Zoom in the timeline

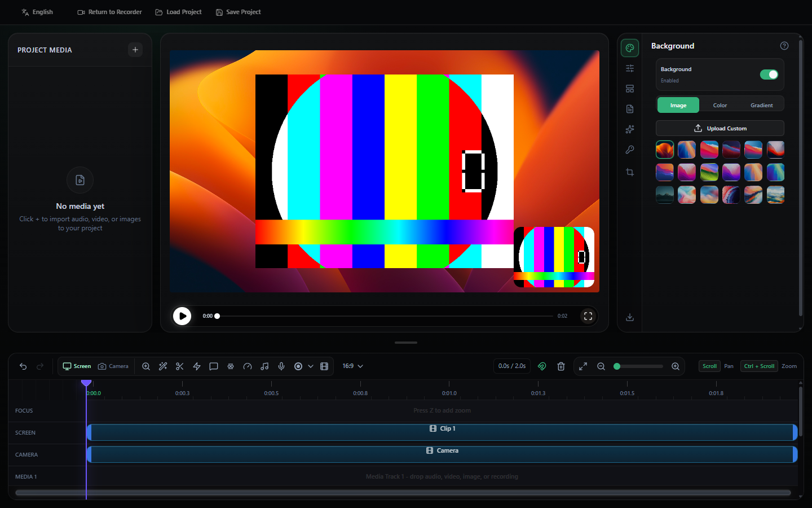coord(676,366)
